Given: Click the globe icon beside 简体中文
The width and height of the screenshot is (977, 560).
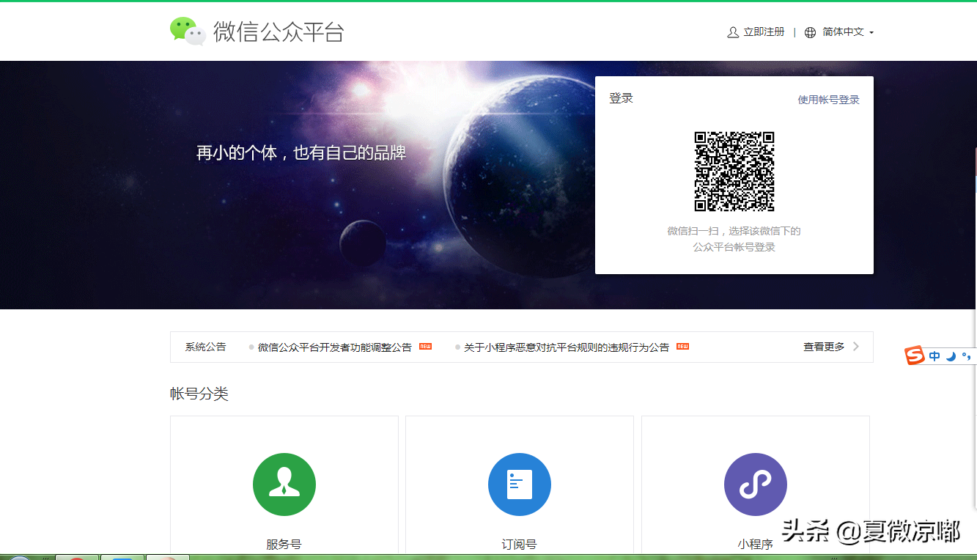Looking at the screenshot, I should (x=810, y=32).
